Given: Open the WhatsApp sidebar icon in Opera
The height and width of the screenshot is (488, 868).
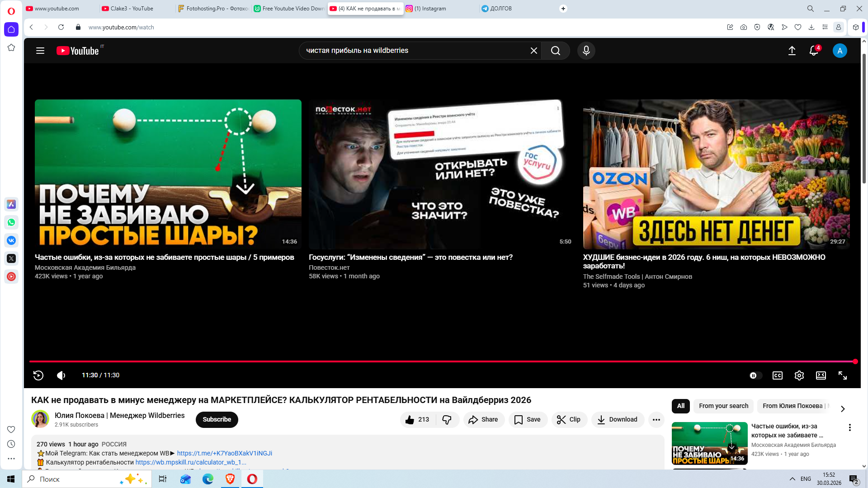Looking at the screenshot, I should (11, 222).
